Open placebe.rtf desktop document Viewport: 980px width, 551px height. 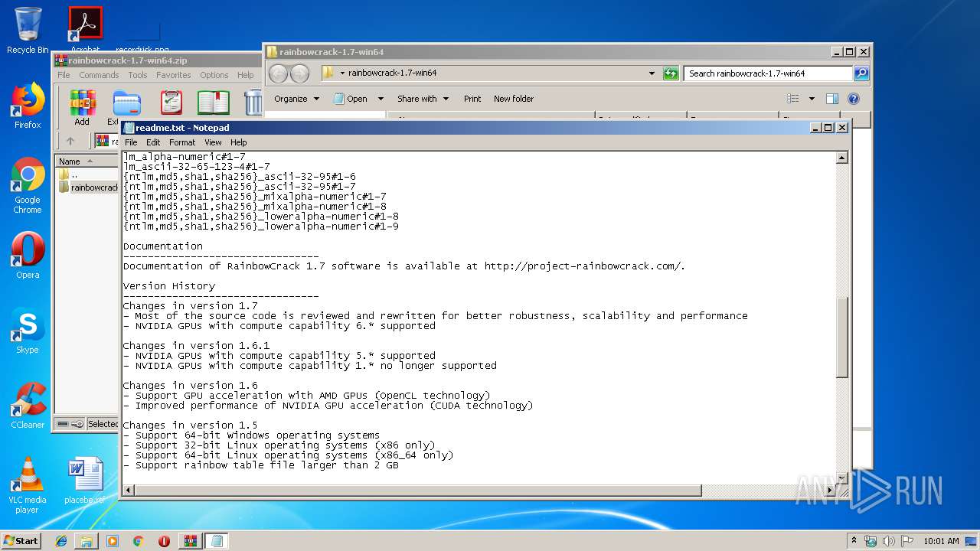coord(84,481)
